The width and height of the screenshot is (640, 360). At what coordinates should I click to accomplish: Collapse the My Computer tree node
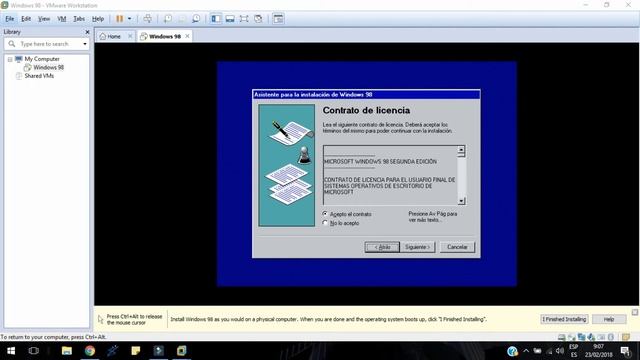pyautogui.click(x=10, y=59)
